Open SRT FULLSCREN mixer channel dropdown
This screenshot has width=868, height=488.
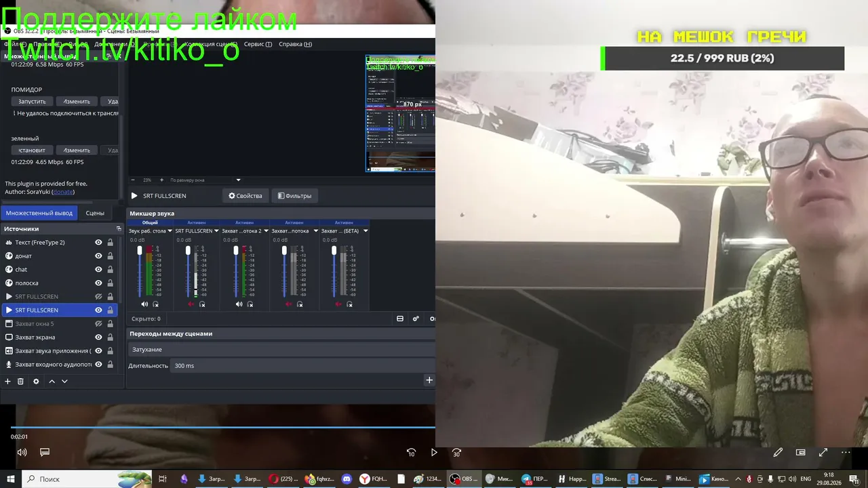coord(216,231)
